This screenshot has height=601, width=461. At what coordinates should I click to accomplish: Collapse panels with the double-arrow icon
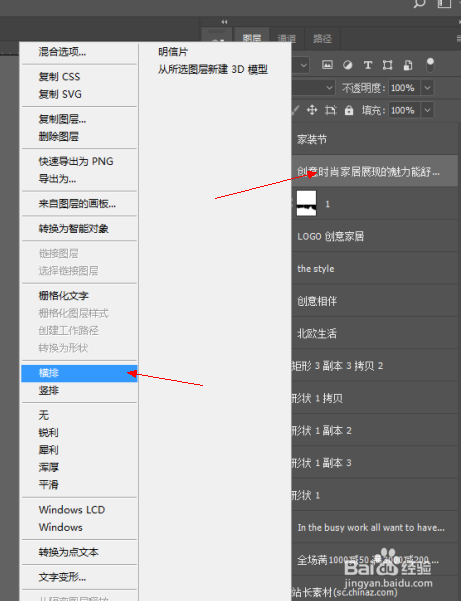point(224,22)
